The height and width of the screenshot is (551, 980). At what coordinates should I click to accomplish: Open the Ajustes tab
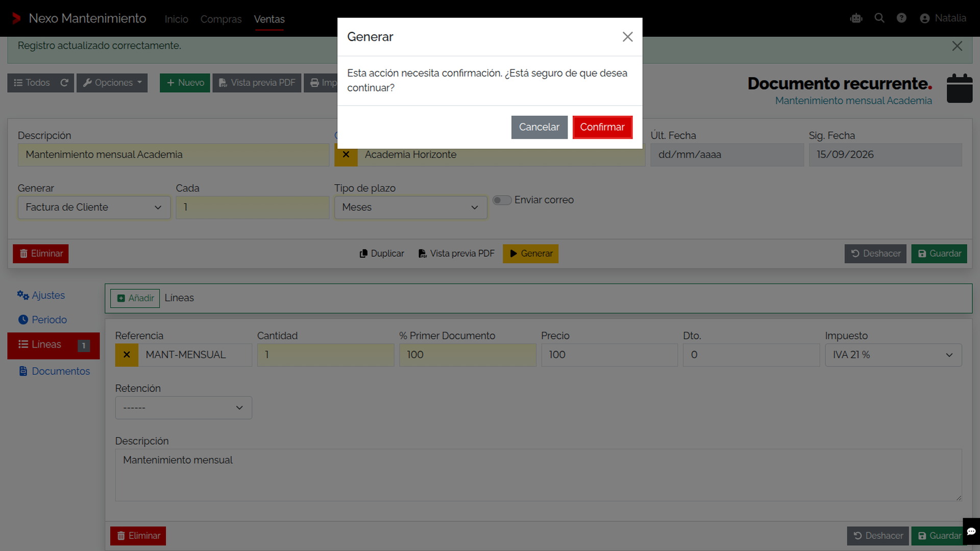41,295
